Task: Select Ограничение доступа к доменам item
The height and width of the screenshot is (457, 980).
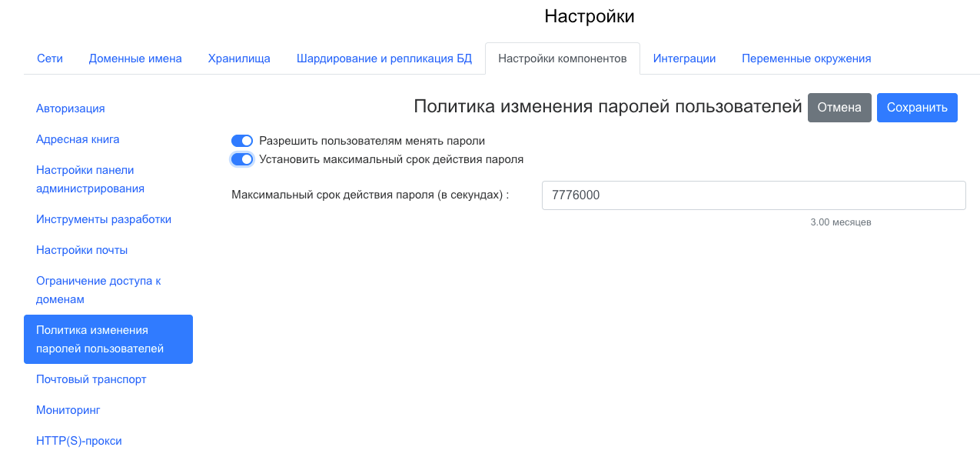Action: (x=98, y=290)
